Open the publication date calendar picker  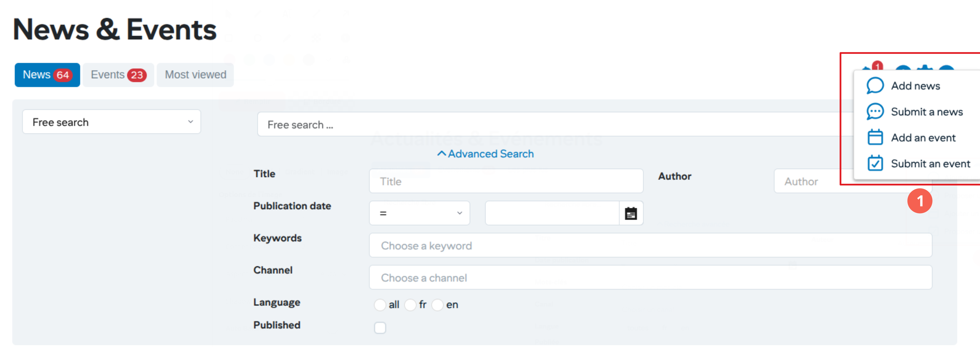631,213
